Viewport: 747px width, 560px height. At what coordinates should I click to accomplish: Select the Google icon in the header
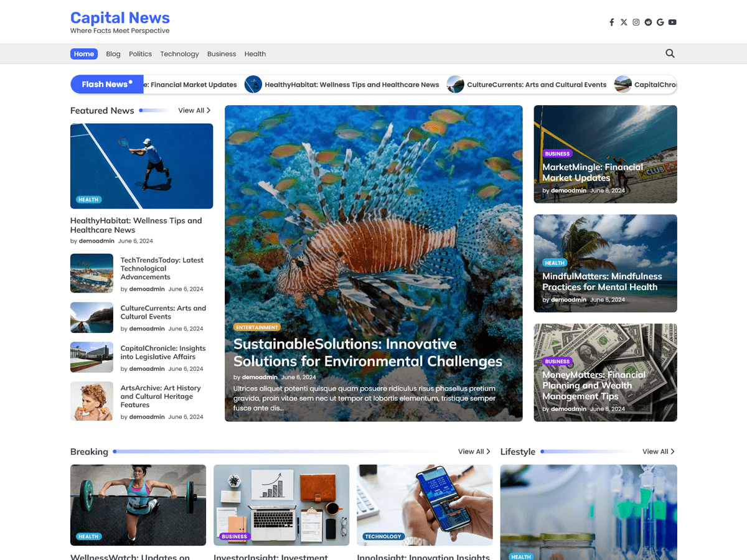click(x=660, y=22)
